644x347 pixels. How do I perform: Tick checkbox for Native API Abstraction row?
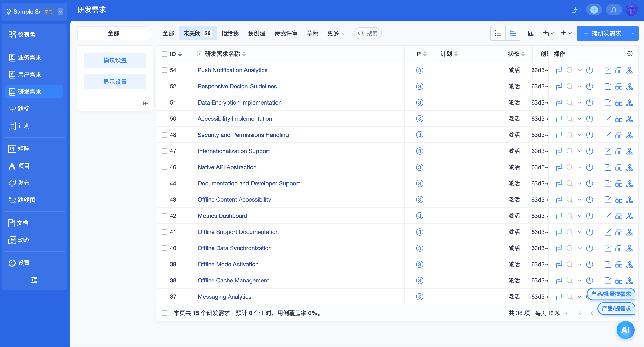pyautogui.click(x=164, y=167)
